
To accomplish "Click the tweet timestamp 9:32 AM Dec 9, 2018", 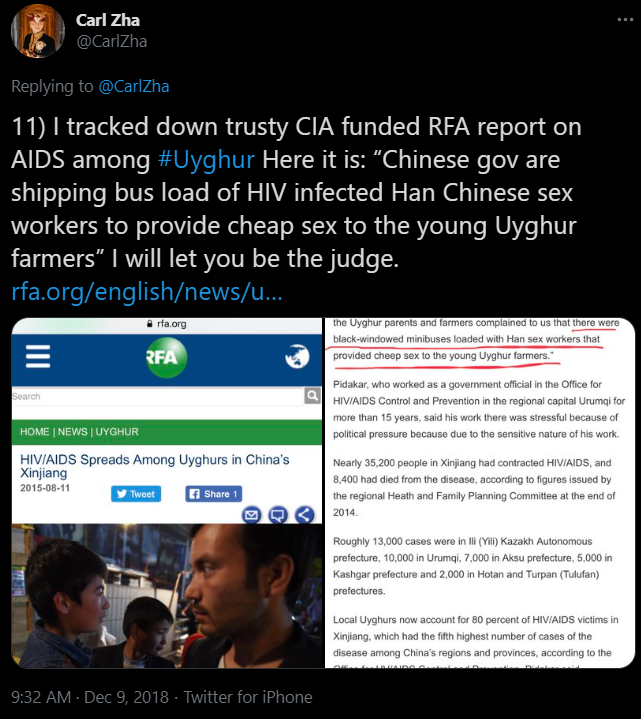I will point(90,697).
